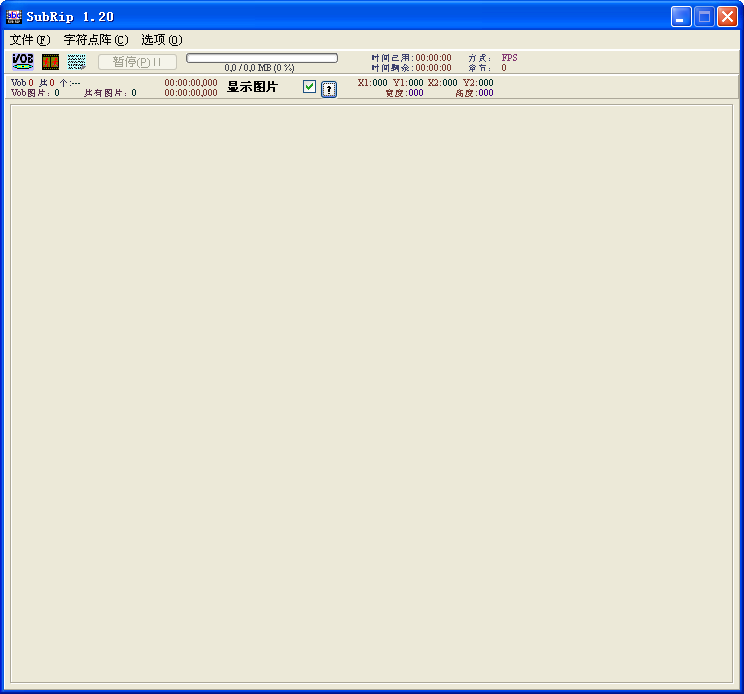Close the SubRip 1.20 window
Screen dimensions: 744x694
727,16
